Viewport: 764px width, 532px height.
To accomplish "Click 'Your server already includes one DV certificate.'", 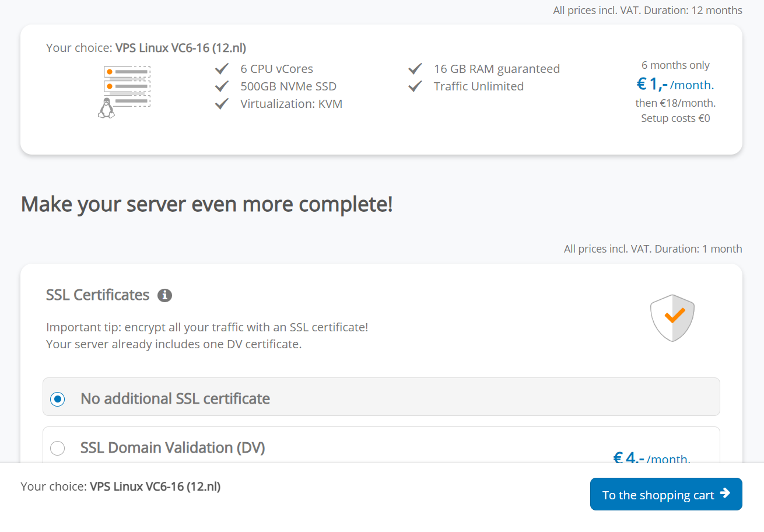I will (x=174, y=344).
